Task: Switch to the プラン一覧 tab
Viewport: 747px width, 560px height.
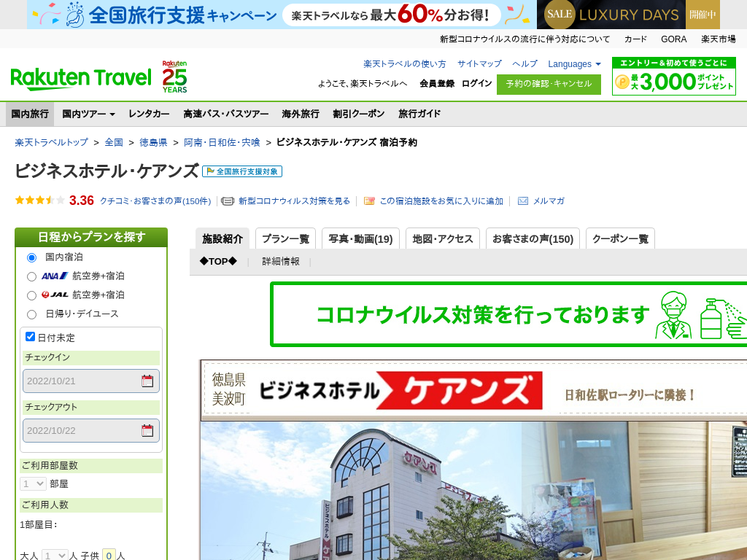Action: pos(285,238)
